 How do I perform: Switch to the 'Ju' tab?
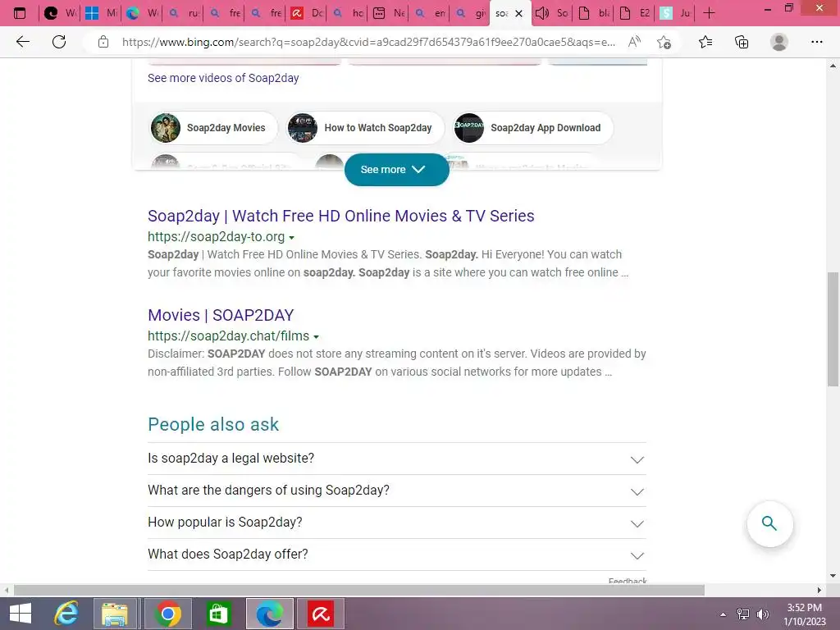675,13
